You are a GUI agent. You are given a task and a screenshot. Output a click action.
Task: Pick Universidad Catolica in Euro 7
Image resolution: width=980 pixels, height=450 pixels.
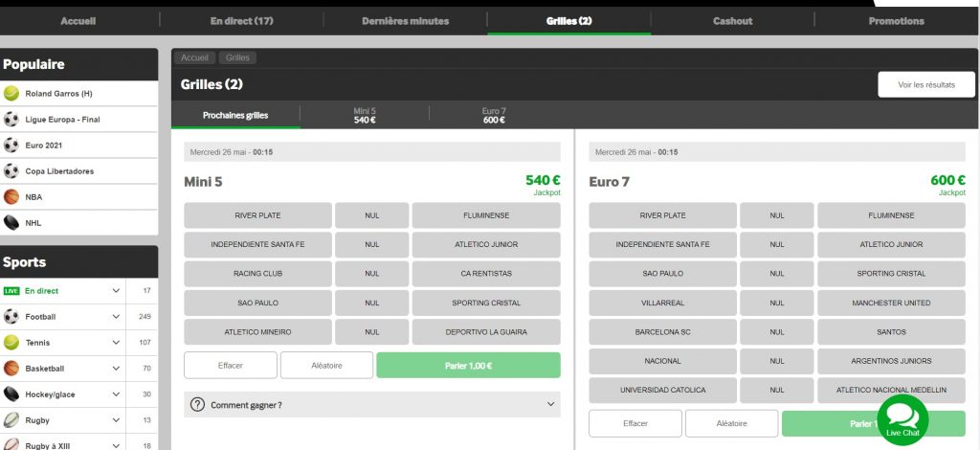(x=662, y=390)
